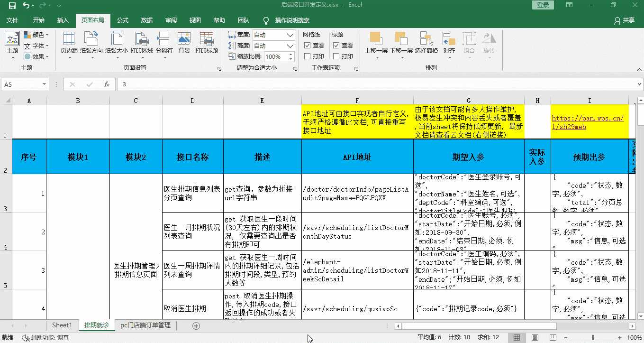Expand the formula bar
Image resolution: width=644 pixels, height=343 pixels.
pos(639,84)
